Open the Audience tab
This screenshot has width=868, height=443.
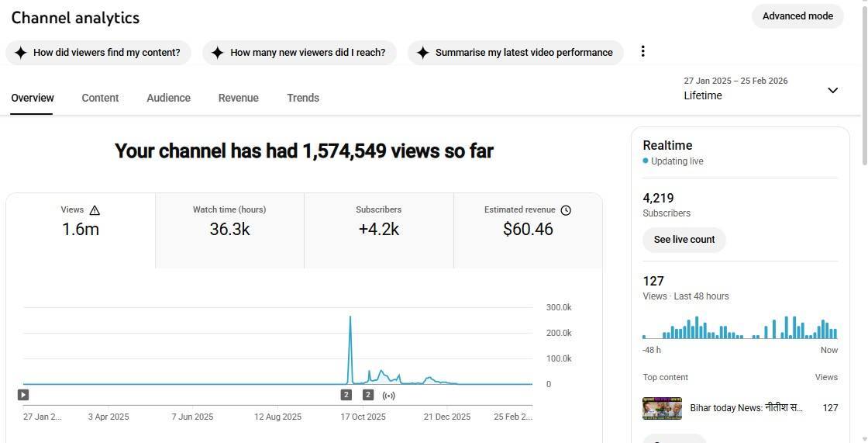click(168, 98)
